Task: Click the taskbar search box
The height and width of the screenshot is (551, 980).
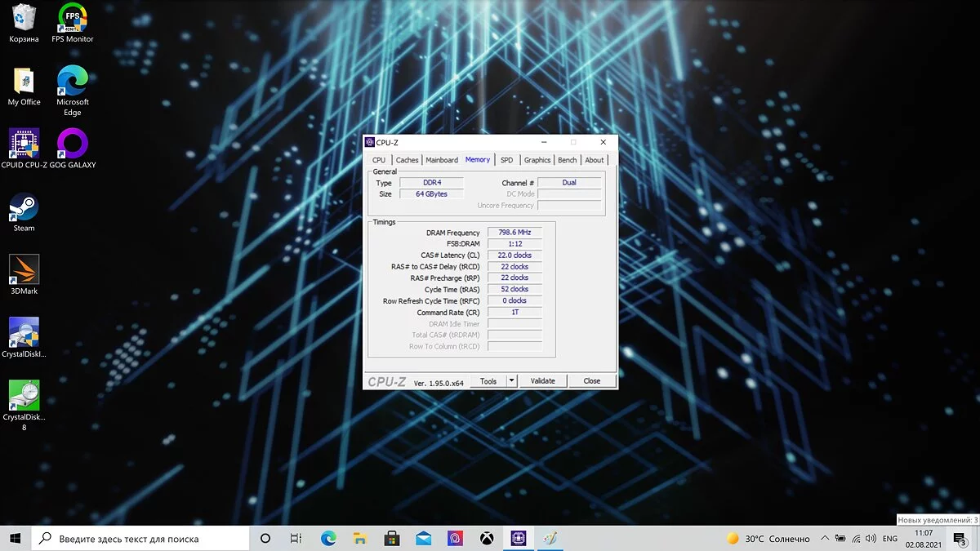Action: click(x=140, y=539)
